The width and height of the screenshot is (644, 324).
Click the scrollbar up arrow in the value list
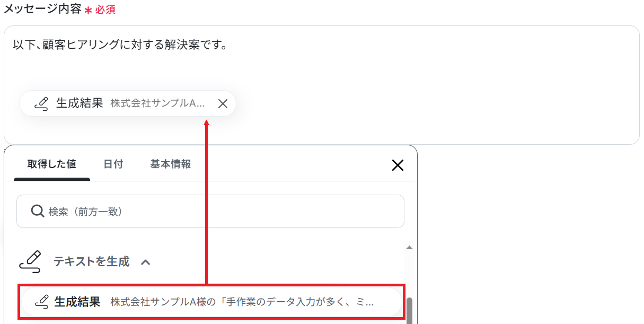409,248
